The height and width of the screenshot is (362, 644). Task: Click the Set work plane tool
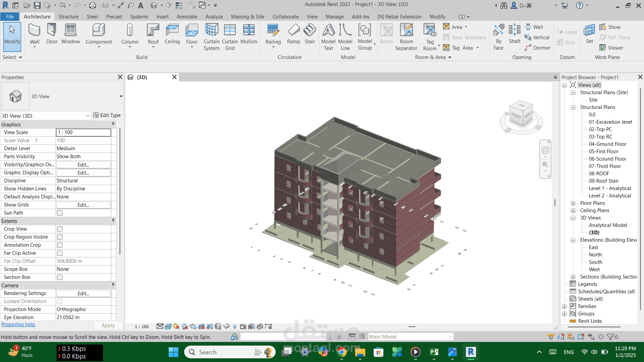coord(589,34)
